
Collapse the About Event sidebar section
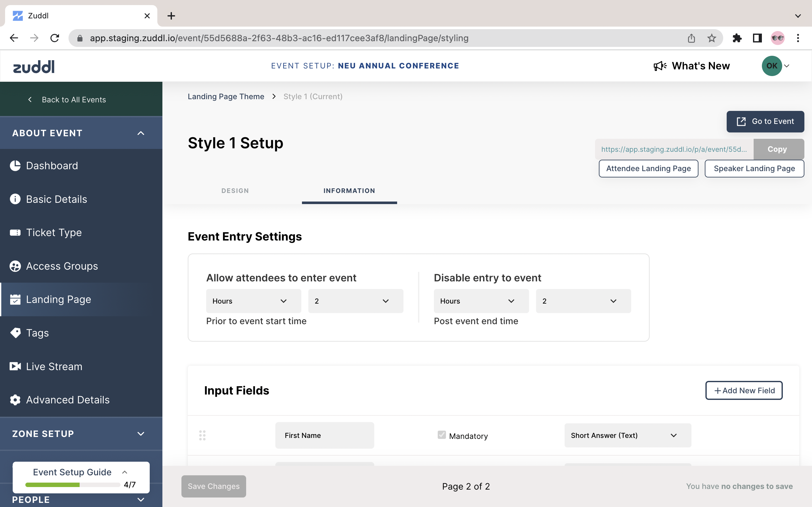[141, 133]
